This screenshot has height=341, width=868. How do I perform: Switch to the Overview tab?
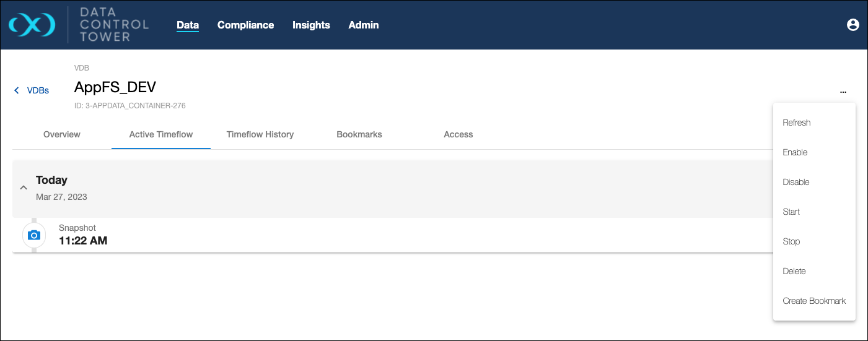(x=62, y=134)
